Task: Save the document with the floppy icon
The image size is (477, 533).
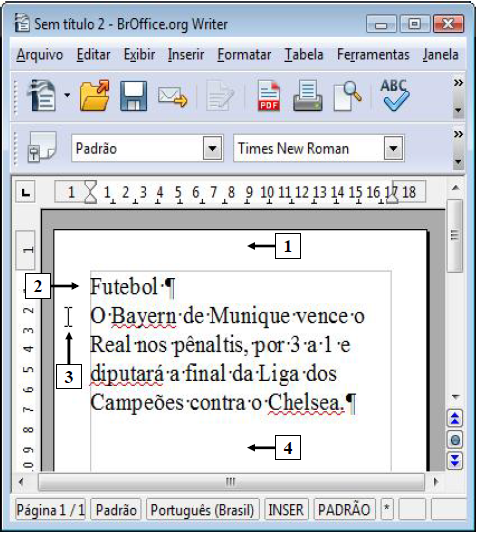Action: click(134, 96)
